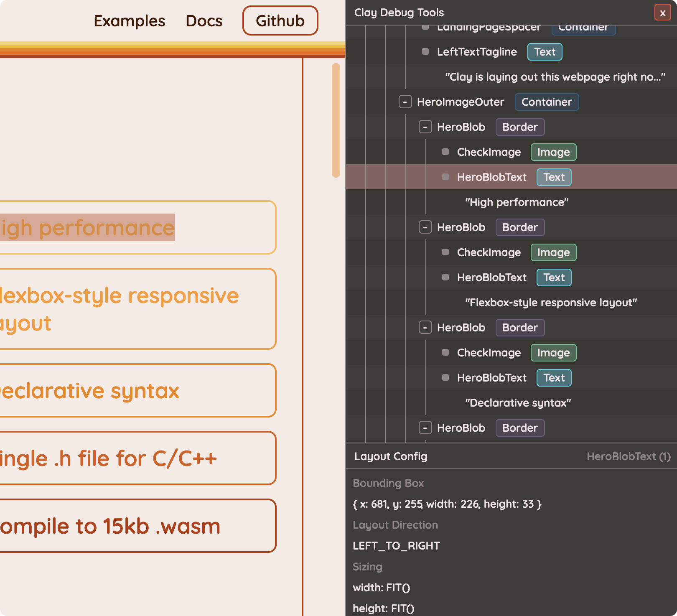Click Image badge of CheckImage above "High performance"
This screenshot has width=677, height=616.
tap(553, 152)
